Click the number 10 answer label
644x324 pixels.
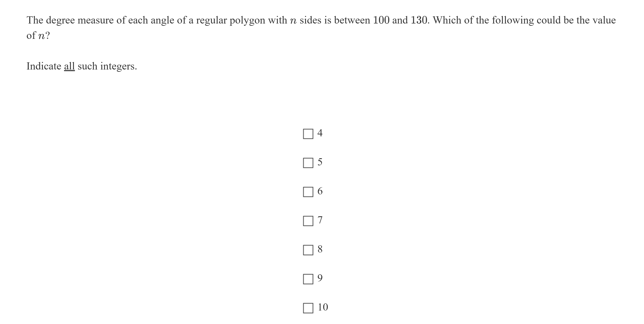(x=323, y=307)
